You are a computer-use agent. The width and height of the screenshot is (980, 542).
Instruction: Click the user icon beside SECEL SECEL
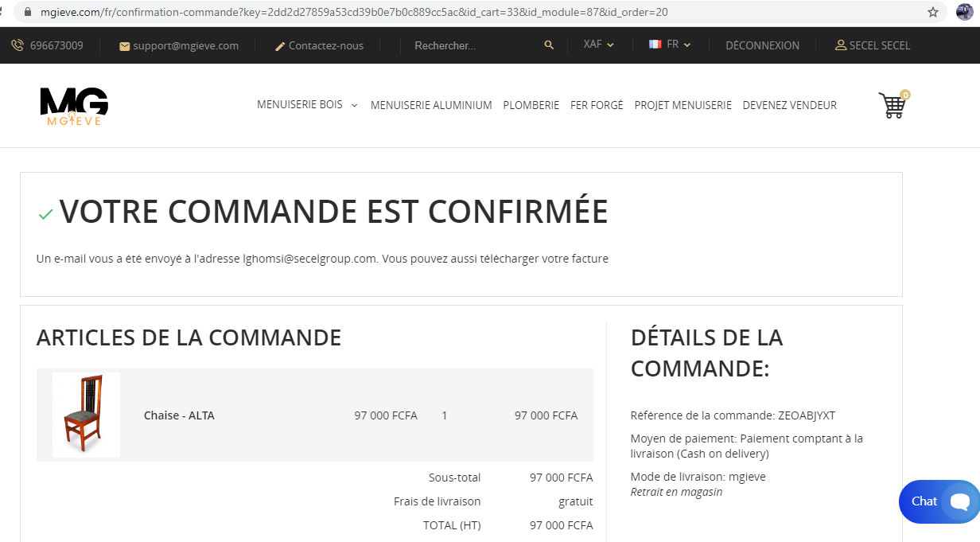841,45
